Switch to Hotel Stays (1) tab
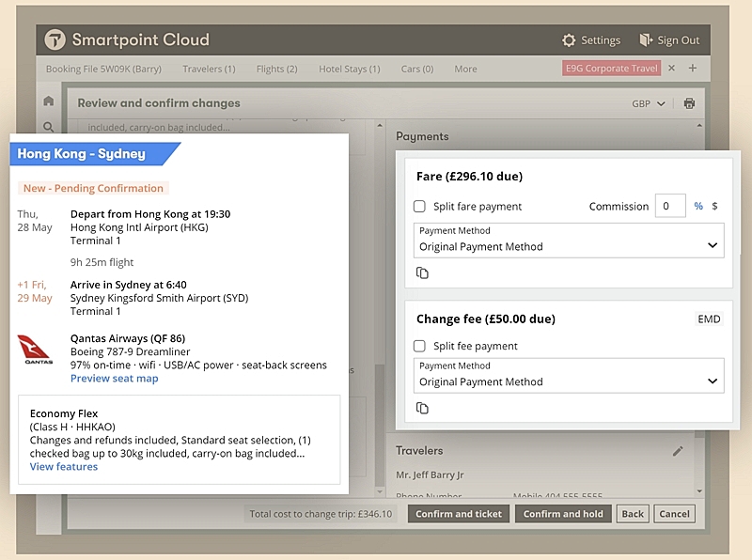Image resolution: width=752 pixels, height=560 pixels. [350, 69]
